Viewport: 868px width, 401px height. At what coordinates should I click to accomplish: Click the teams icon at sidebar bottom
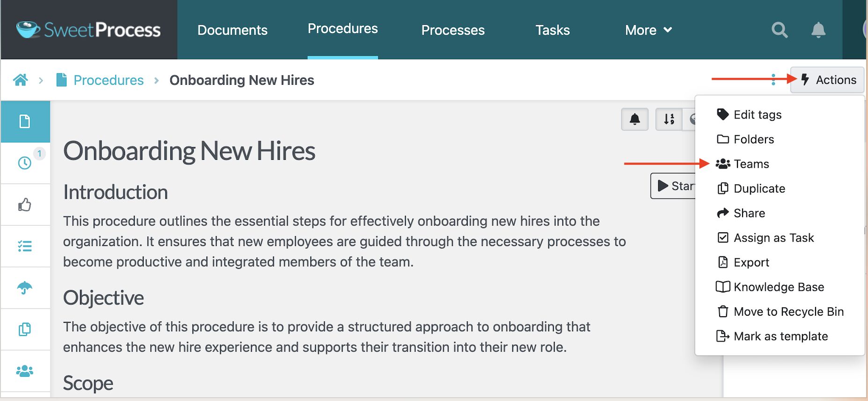(x=25, y=371)
